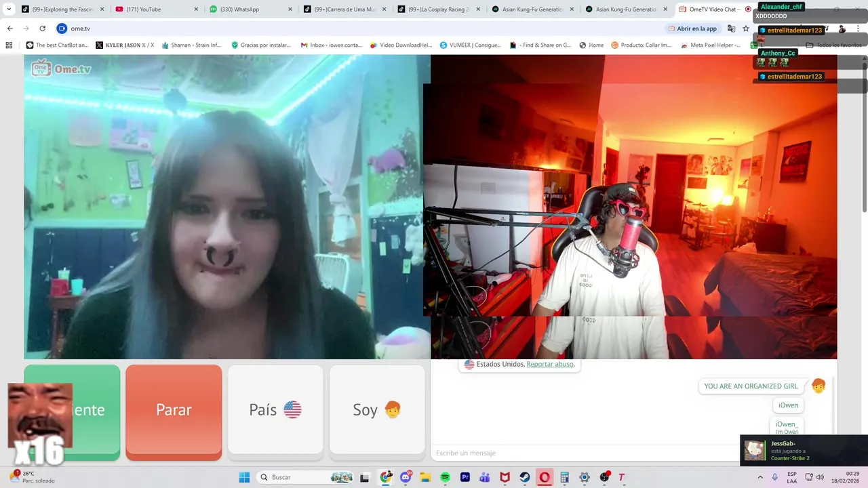
Task: Click the iOwen chat message
Action: tap(788, 405)
